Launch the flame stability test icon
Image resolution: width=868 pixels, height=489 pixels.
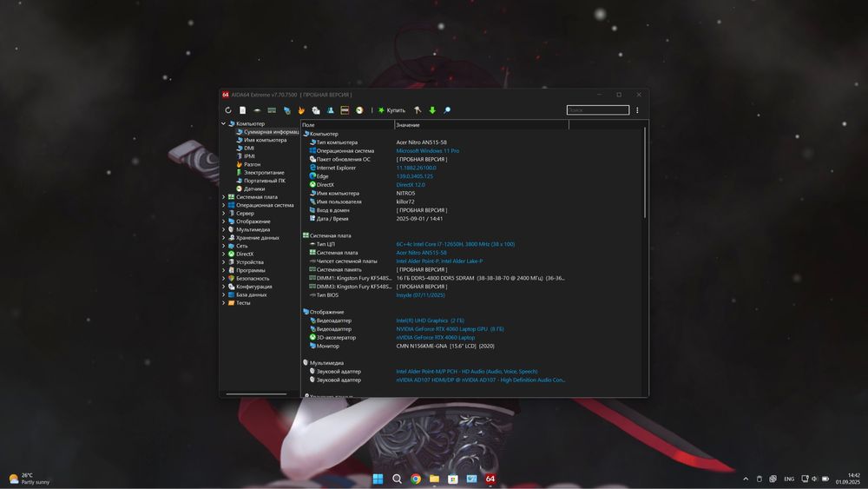pyautogui.click(x=301, y=110)
